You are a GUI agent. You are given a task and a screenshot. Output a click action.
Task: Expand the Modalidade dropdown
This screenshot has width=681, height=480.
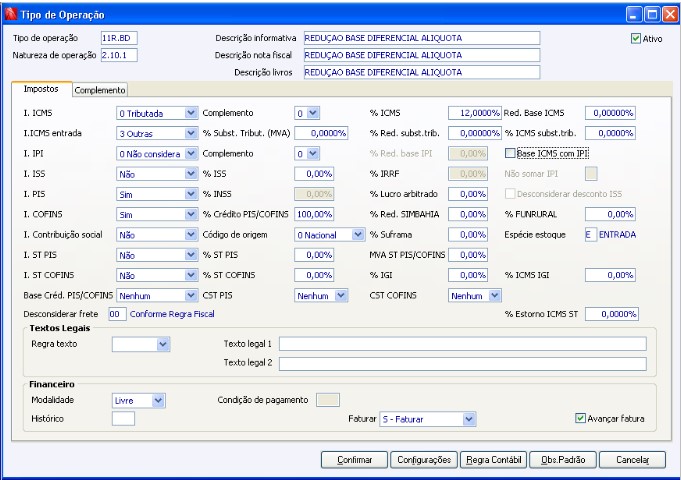pyautogui.click(x=139, y=400)
